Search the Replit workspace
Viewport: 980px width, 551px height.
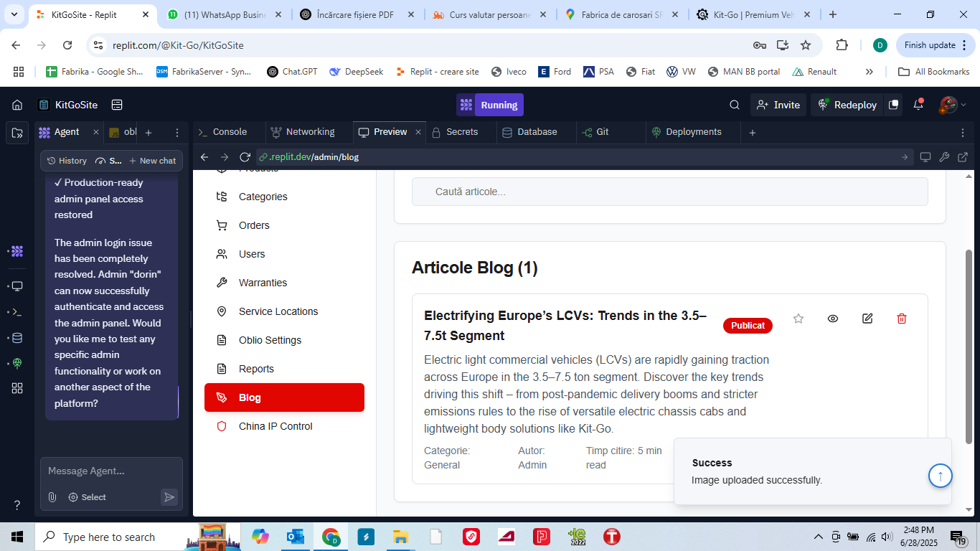tap(734, 105)
